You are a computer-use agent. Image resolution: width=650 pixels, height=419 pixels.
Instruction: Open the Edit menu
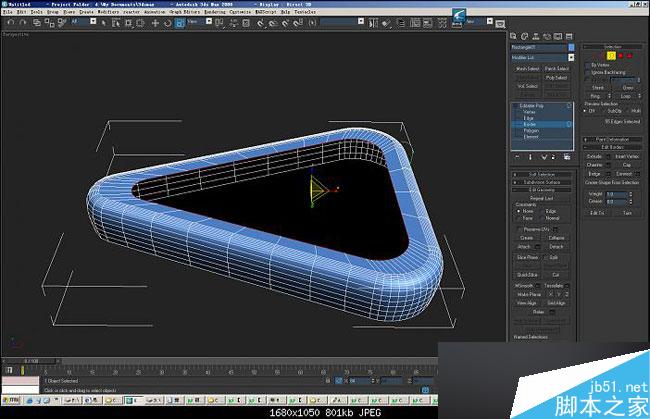(22, 12)
